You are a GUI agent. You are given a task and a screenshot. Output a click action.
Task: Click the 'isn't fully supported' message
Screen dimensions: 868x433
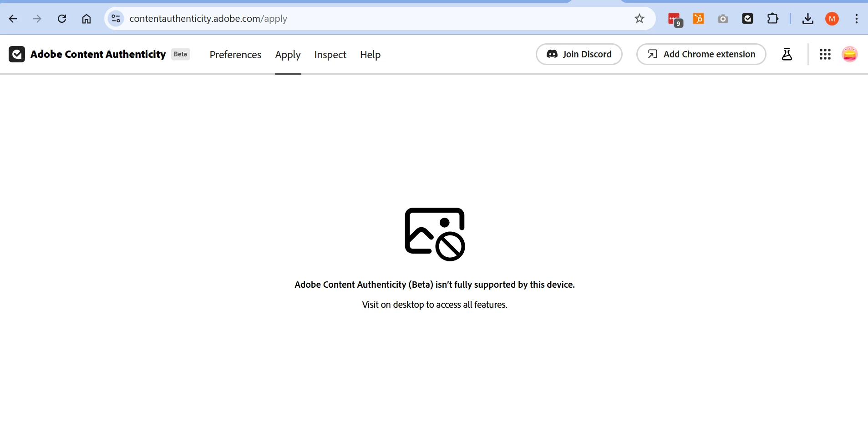pos(435,285)
